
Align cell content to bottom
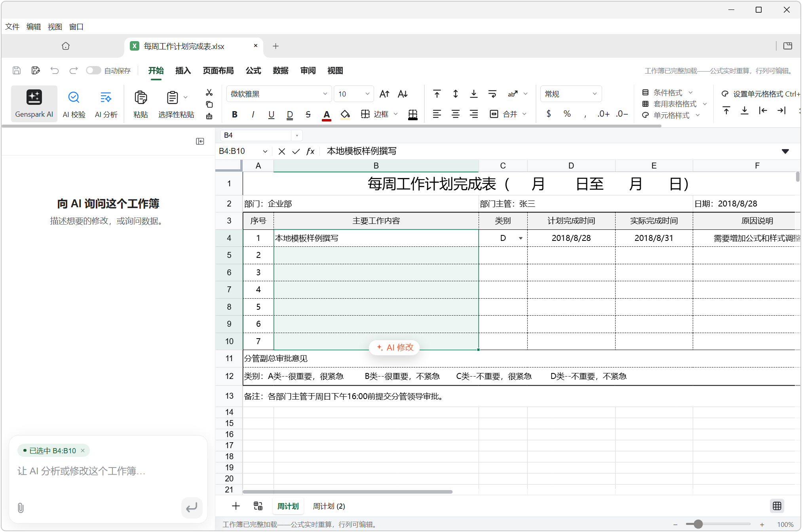474,94
